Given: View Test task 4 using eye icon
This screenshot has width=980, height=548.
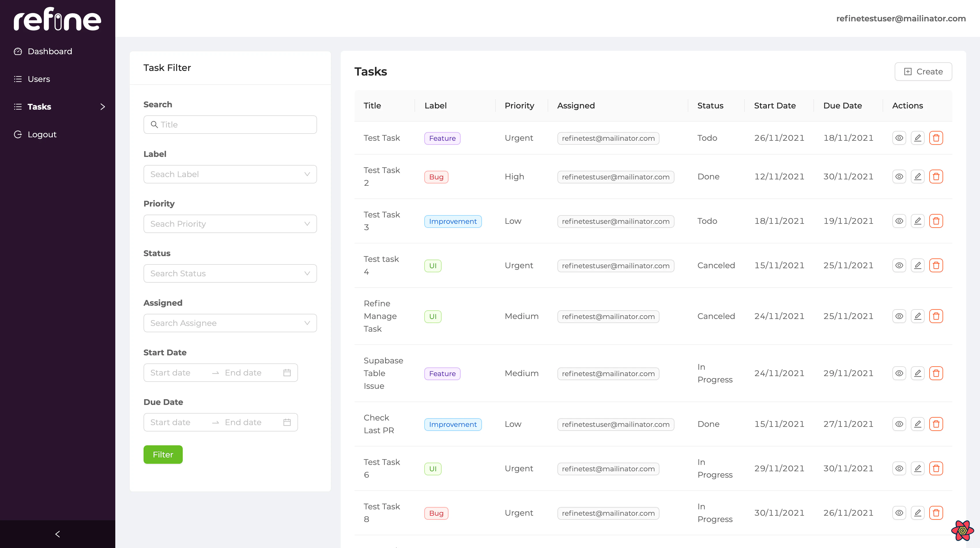Looking at the screenshot, I should tap(899, 265).
